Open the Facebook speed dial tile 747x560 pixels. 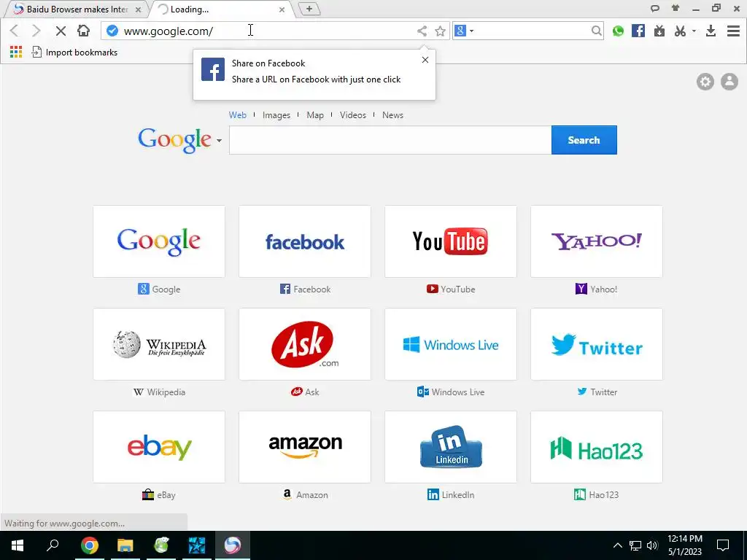pos(305,241)
